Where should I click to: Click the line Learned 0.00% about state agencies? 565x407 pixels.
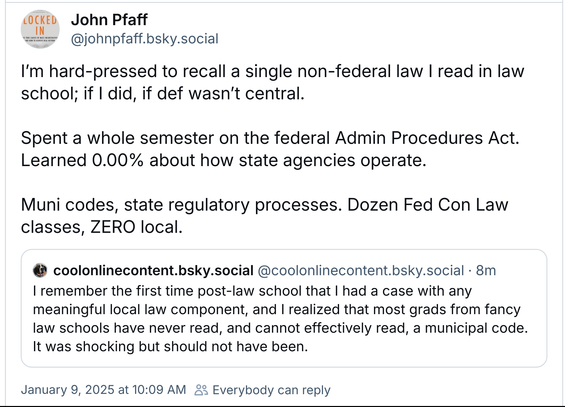[224, 160]
